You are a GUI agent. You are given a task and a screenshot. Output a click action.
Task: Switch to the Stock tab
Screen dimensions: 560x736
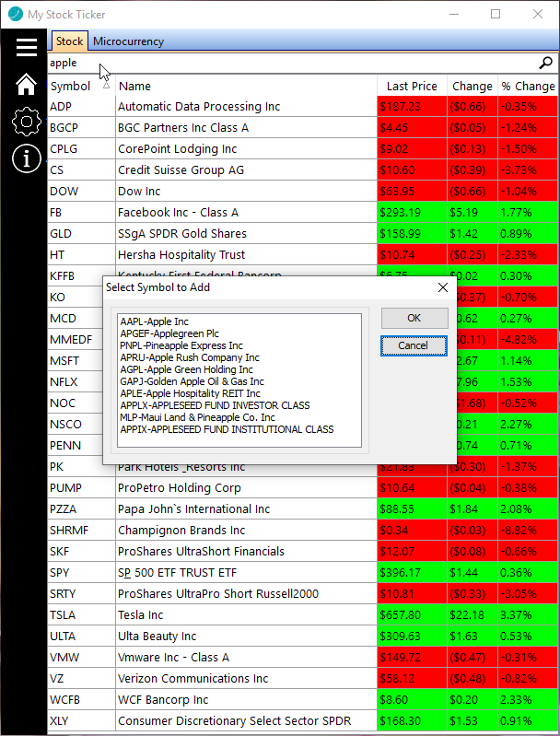pos(69,41)
